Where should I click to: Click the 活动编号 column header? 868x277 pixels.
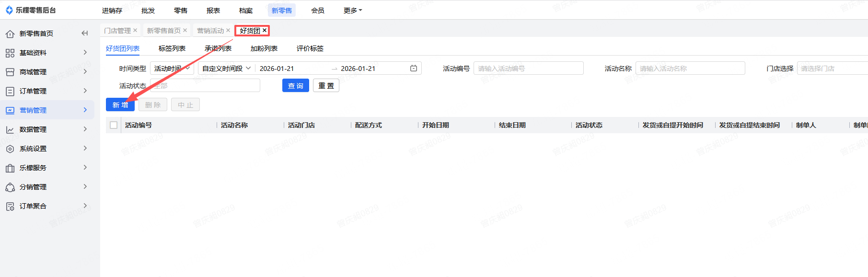[x=139, y=125]
